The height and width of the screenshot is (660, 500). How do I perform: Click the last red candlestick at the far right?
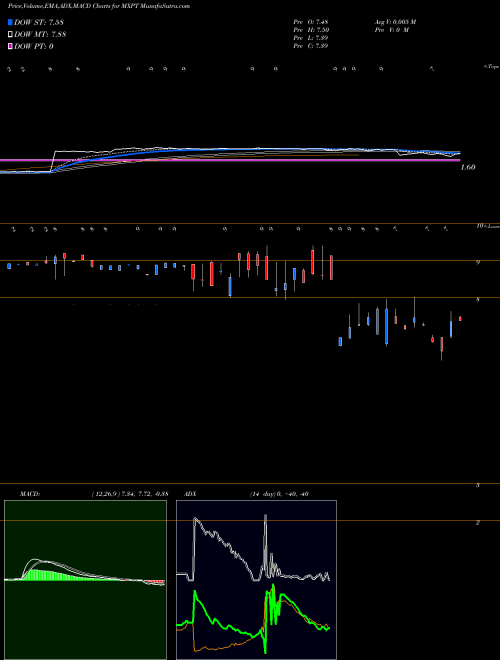pyautogui.click(x=460, y=319)
